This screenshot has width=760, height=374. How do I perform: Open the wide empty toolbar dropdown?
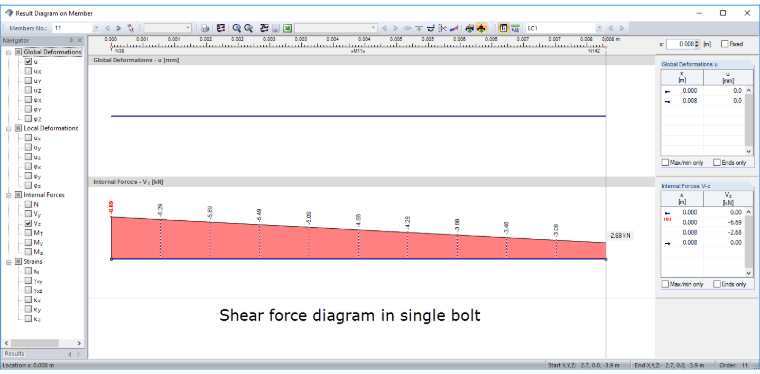click(374, 28)
